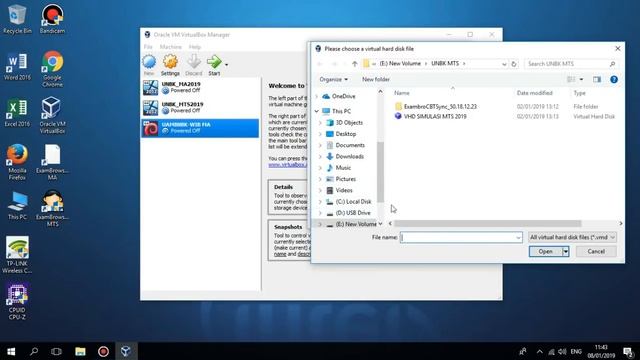Screen dimensions: 640x360
Task: Select (C:) Local Disk in navigation pane
Action: [353, 202]
